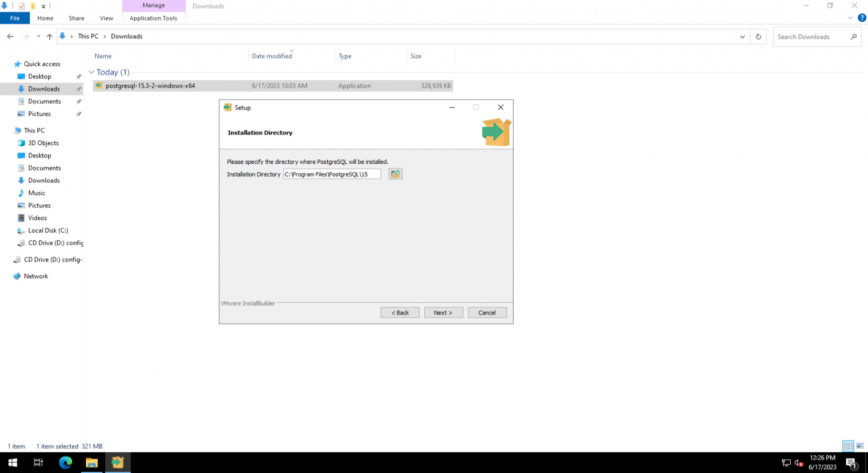The width and height of the screenshot is (868, 473).
Task: Open the Action Center notification icon
Action: [x=853, y=462]
